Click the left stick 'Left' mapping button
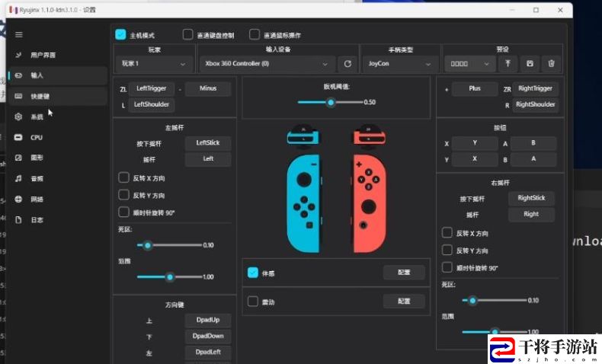 click(x=208, y=159)
